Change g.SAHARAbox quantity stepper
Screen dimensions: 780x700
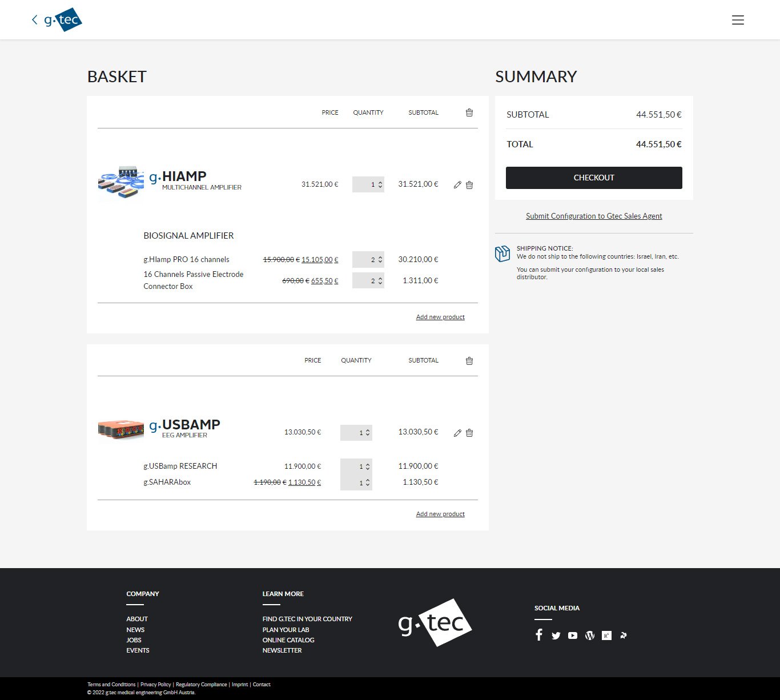coord(367,482)
